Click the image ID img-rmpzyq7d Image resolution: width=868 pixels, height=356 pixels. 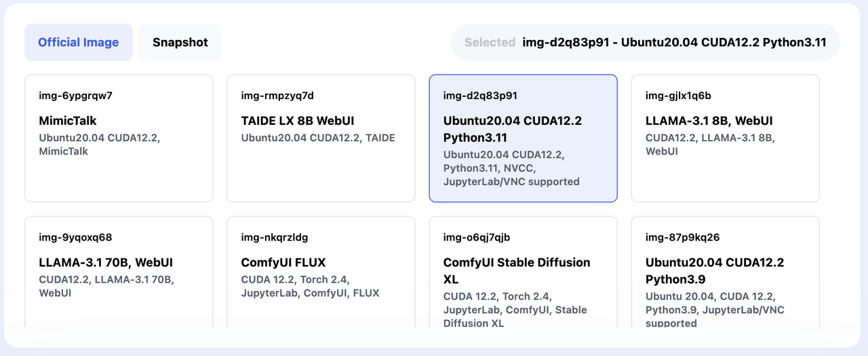[x=277, y=96]
